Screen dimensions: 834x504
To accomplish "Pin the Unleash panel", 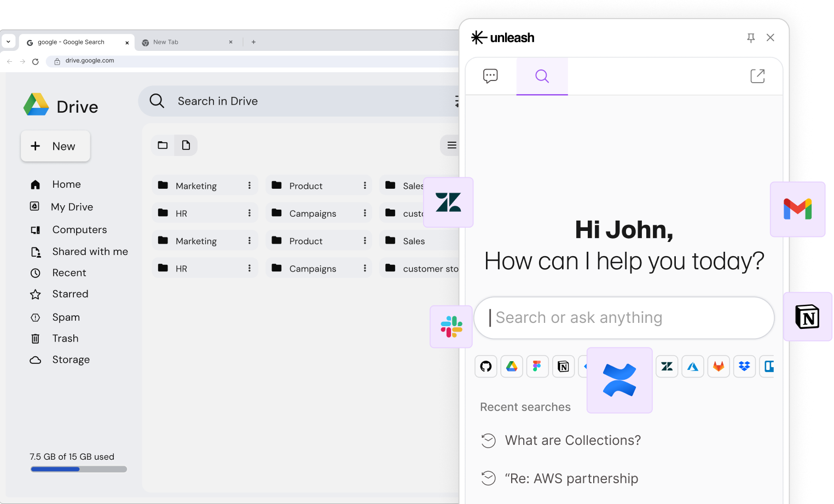I will click(751, 38).
